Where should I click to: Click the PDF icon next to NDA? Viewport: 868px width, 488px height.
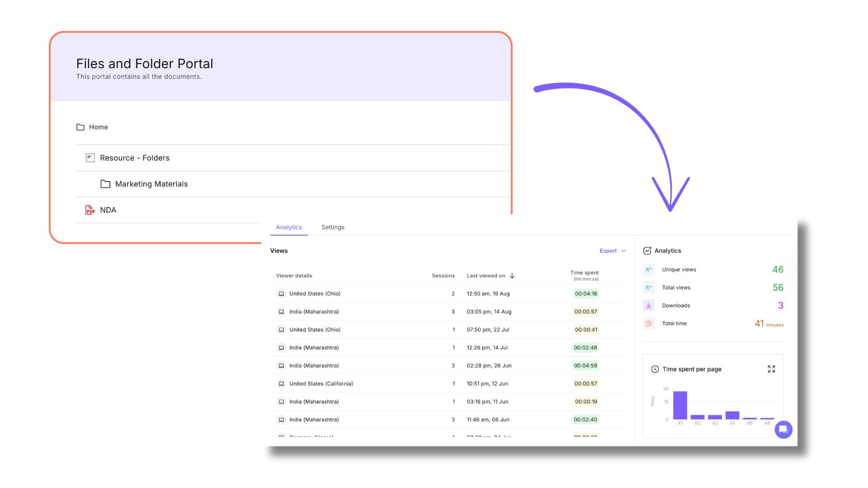[90, 210]
